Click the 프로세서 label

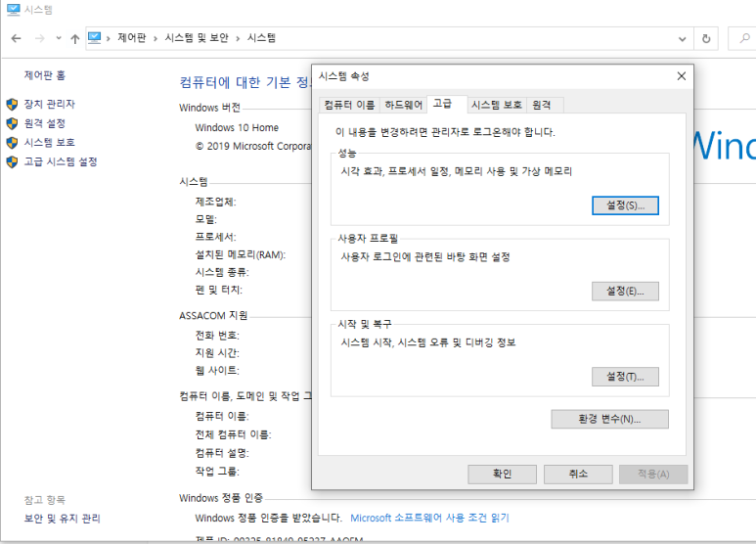[x=215, y=237]
